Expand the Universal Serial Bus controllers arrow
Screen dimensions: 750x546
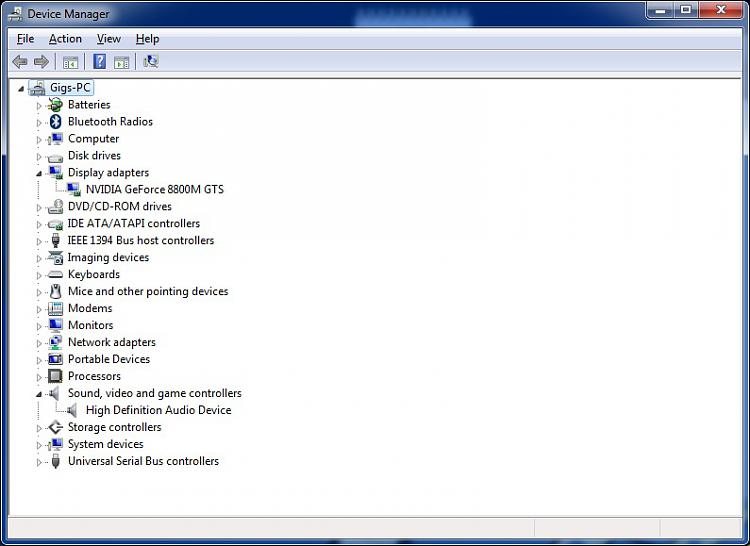39,462
